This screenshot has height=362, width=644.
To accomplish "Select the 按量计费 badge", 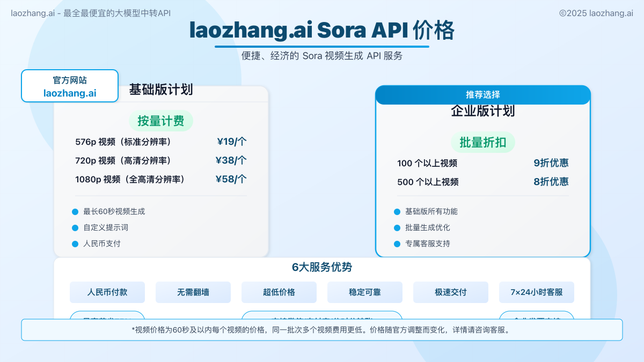I will [161, 121].
